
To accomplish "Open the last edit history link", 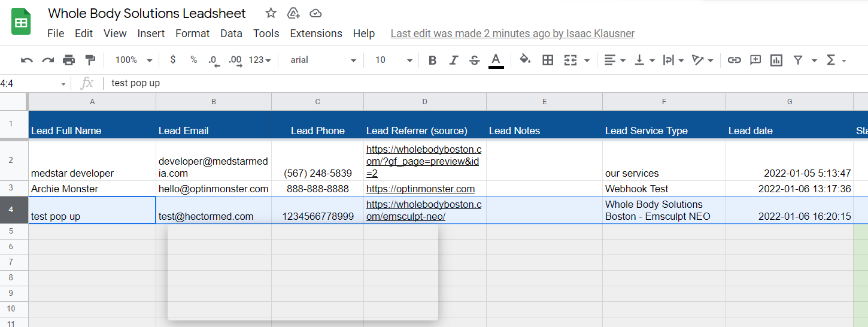I will click(x=512, y=34).
